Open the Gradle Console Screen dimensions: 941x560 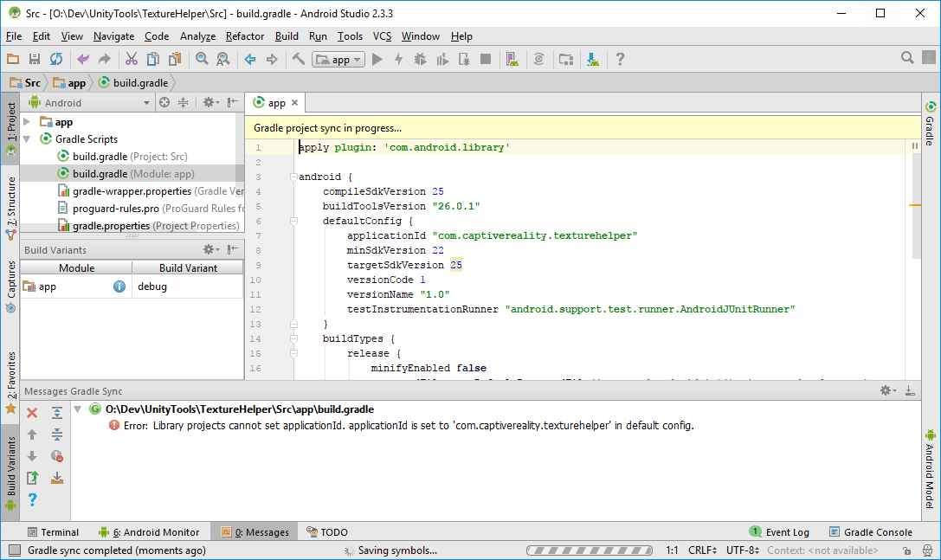(x=871, y=532)
